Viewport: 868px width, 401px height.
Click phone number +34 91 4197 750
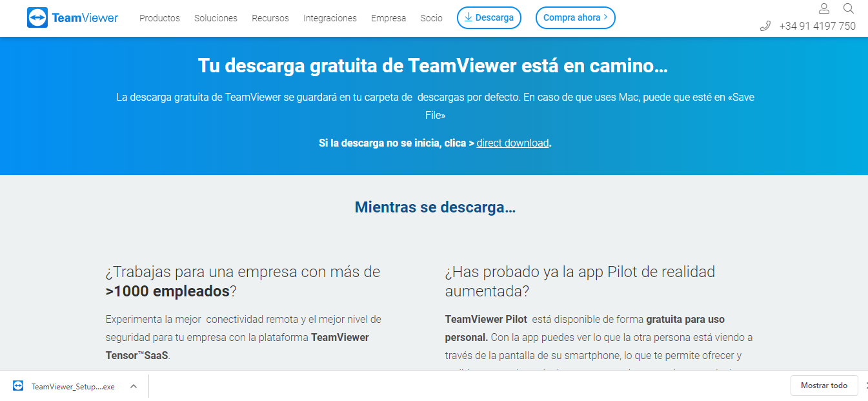pos(817,26)
